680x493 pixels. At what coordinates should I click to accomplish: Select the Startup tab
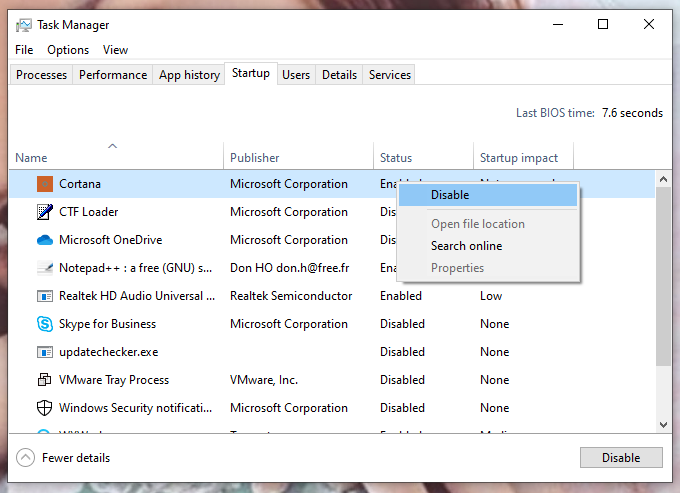point(251,73)
